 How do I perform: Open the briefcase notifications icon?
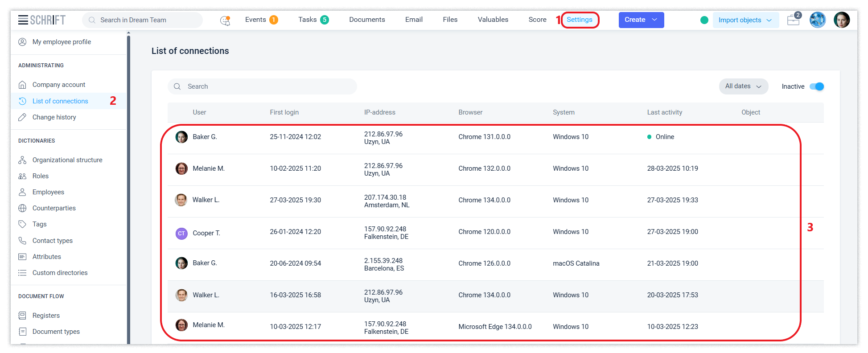[793, 20]
